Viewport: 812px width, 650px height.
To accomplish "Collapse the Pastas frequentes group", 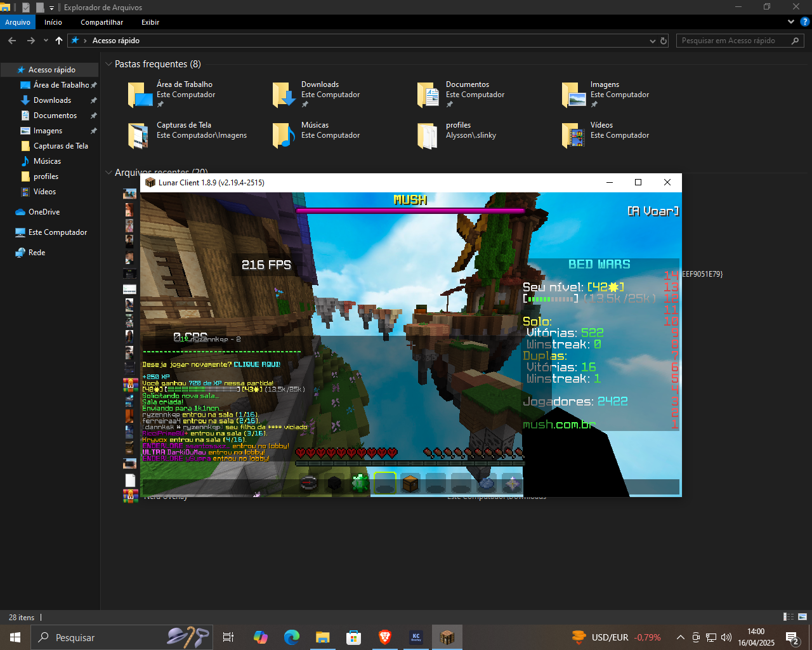I will (x=108, y=64).
